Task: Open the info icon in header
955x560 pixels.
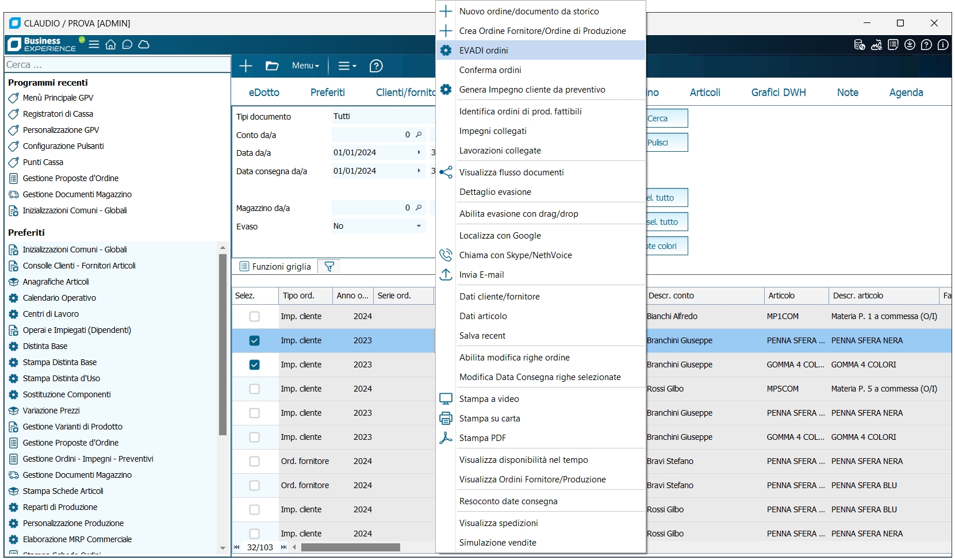Action: (x=943, y=45)
